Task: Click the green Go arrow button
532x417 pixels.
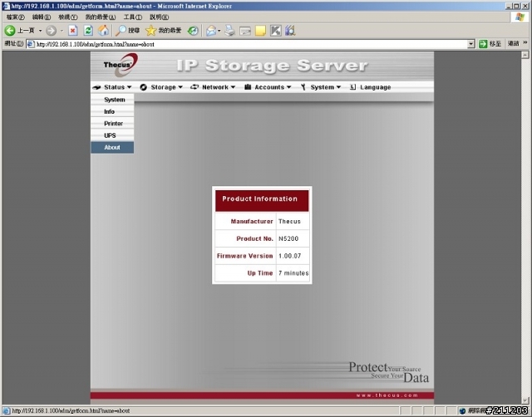Action: (x=483, y=44)
